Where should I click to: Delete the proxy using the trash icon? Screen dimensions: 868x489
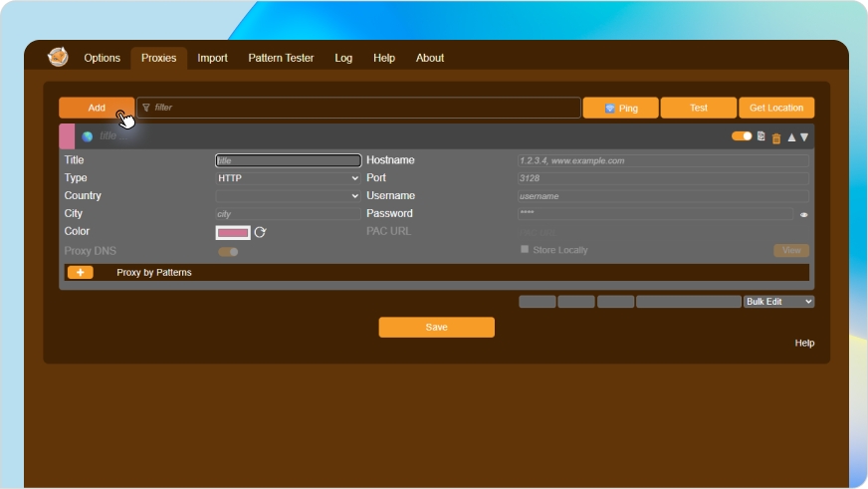point(776,137)
